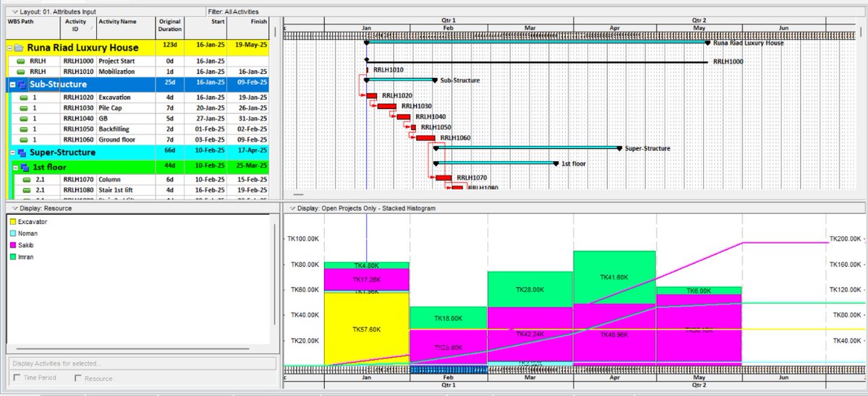868x396 pixels.
Task: Click the Imran green color swatch
Action: [x=12, y=257]
